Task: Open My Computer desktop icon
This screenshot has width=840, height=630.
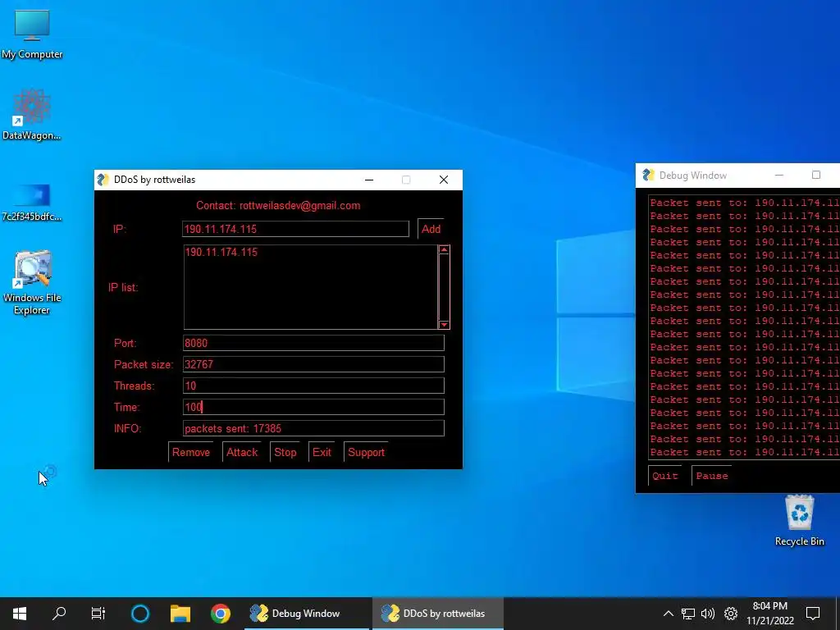Action: point(32,34)
